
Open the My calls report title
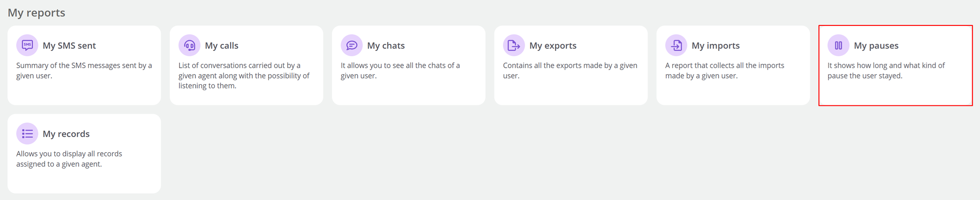click(x=222, y=46)
